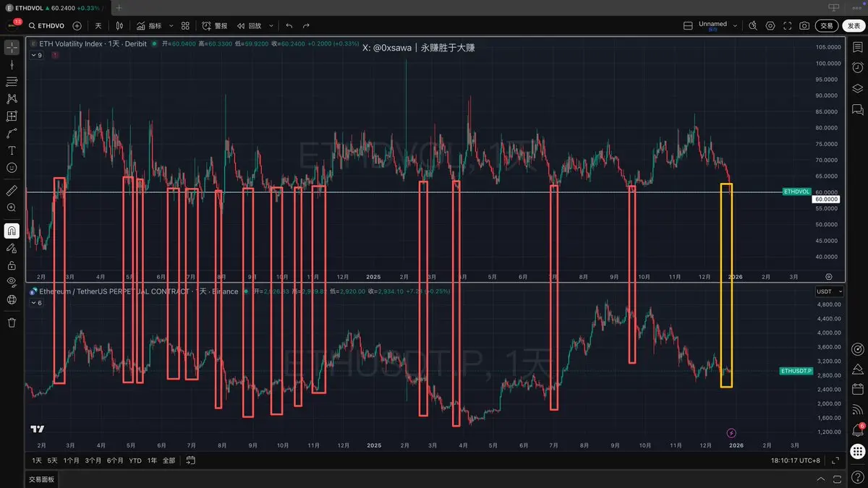
Task: Select the 3个月 date range
Action: 93,460
